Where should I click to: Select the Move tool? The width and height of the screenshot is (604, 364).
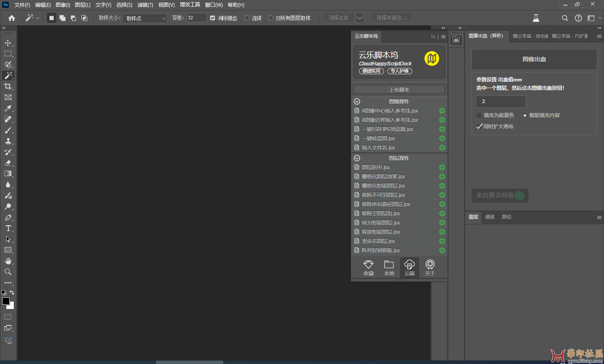8,43
